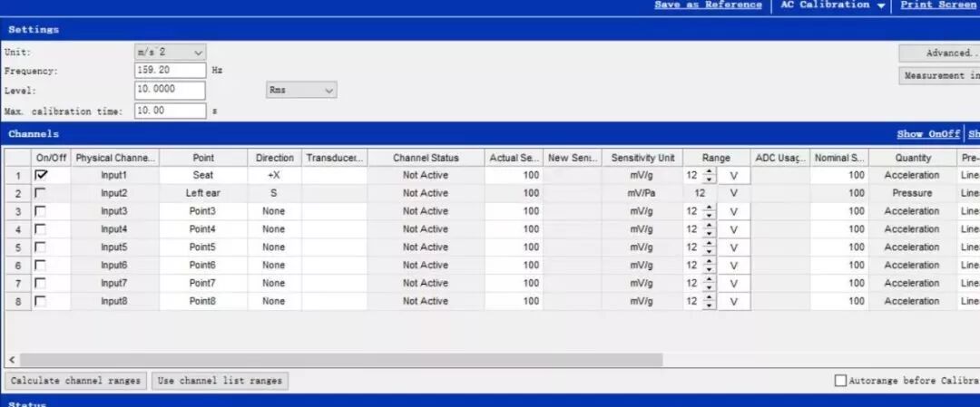Click the Direction column header

(274, 158)
